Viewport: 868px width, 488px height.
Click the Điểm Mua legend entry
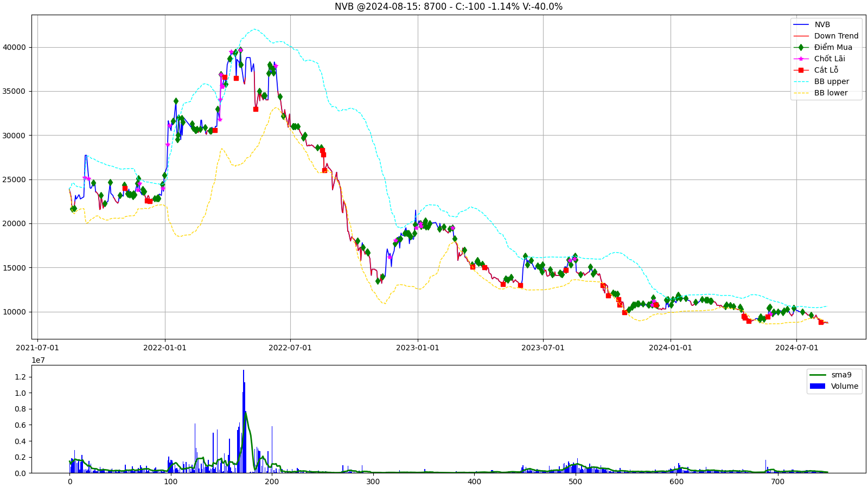click(x=822, y=47)
